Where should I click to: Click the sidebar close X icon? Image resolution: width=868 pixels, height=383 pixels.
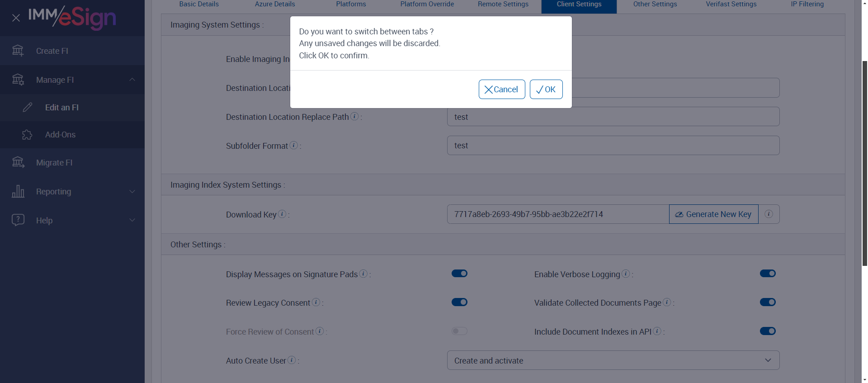[x=16, y=18]
